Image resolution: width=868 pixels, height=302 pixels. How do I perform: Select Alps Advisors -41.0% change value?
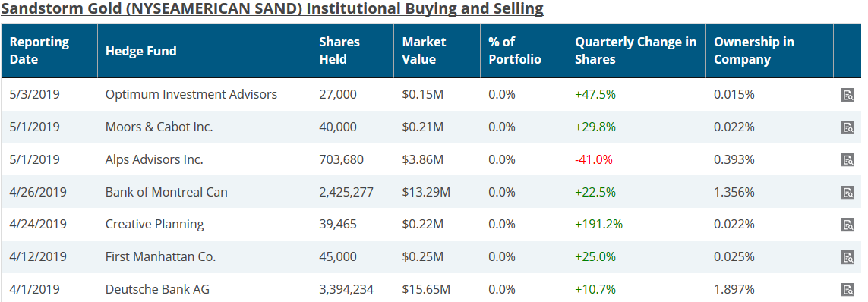coord(593,160)
